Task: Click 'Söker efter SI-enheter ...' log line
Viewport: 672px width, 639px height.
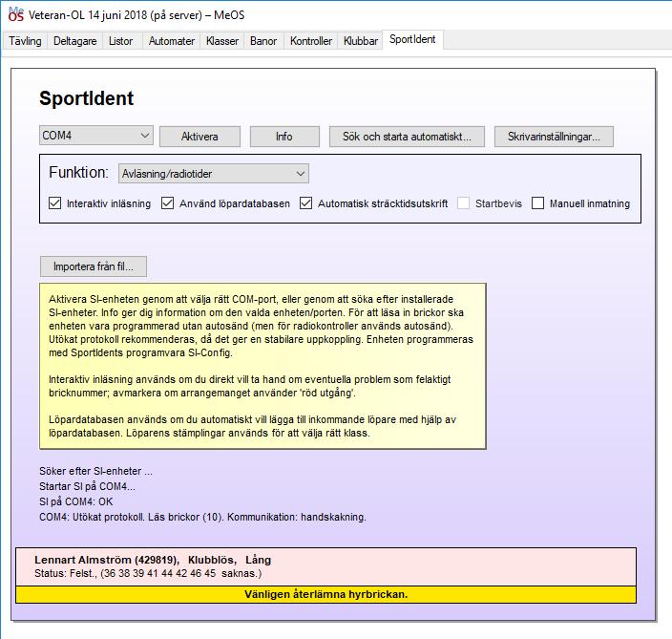Action: click(x=95, y=471)
